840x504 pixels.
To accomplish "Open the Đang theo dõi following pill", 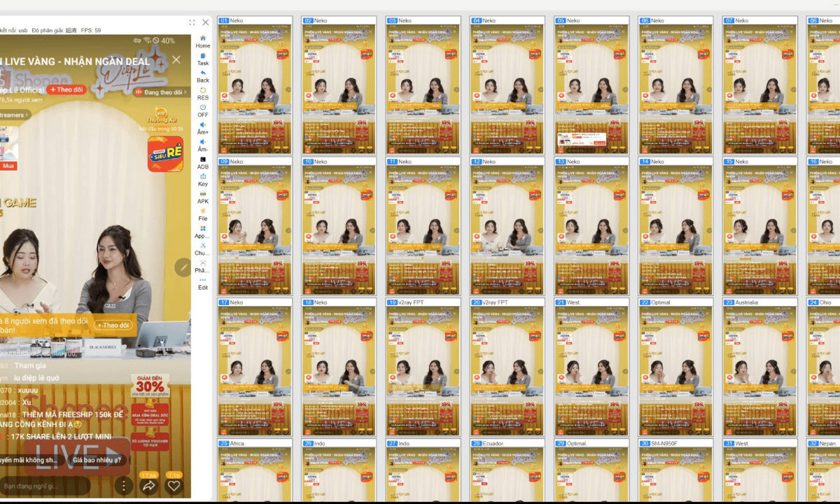I will (x=161, y=92).
